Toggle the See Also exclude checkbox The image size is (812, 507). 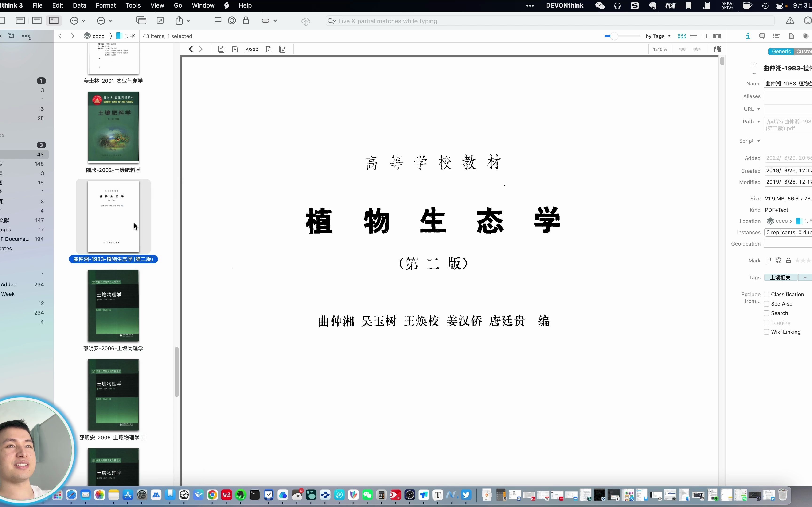(x=766, y=304)
